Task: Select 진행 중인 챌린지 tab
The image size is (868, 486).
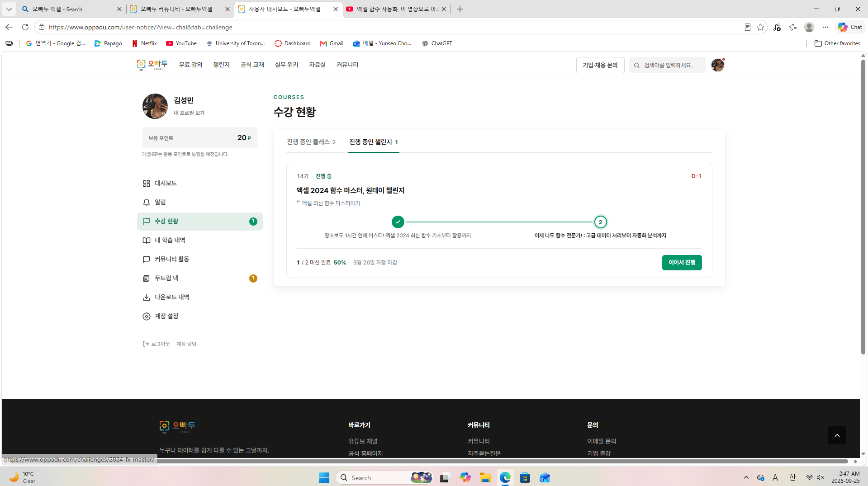Action: (374, 142)
